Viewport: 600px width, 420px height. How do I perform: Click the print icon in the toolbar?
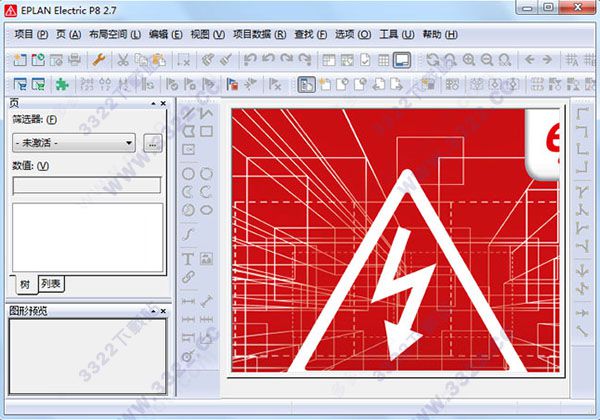(x=75, y=60)
